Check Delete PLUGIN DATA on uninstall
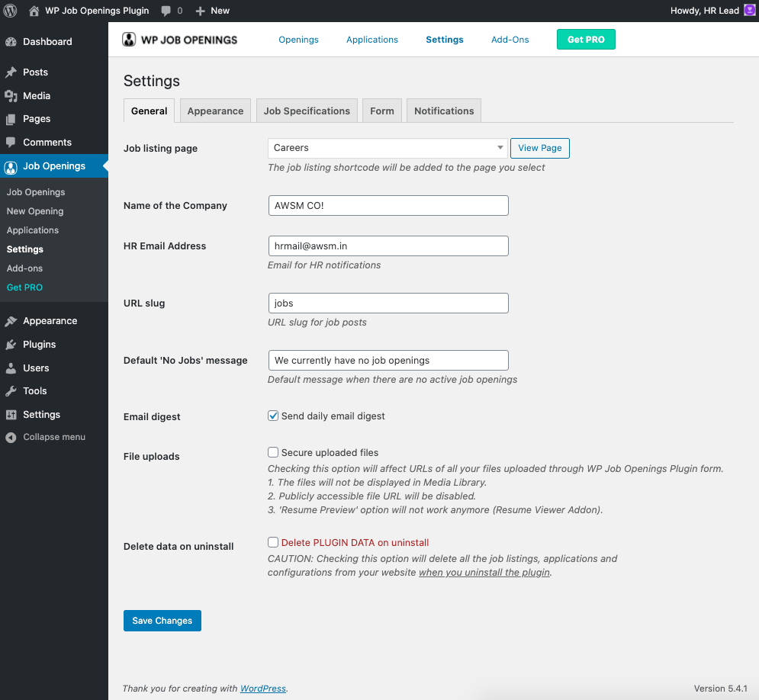Image resolution: width=759 pixels, height=700 pixels. (273, 542)
